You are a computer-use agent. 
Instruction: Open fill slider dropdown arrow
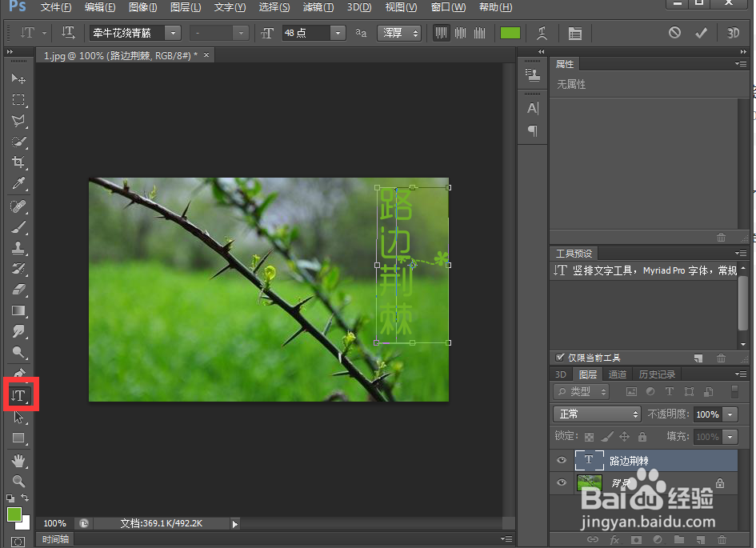pos(730,437)
